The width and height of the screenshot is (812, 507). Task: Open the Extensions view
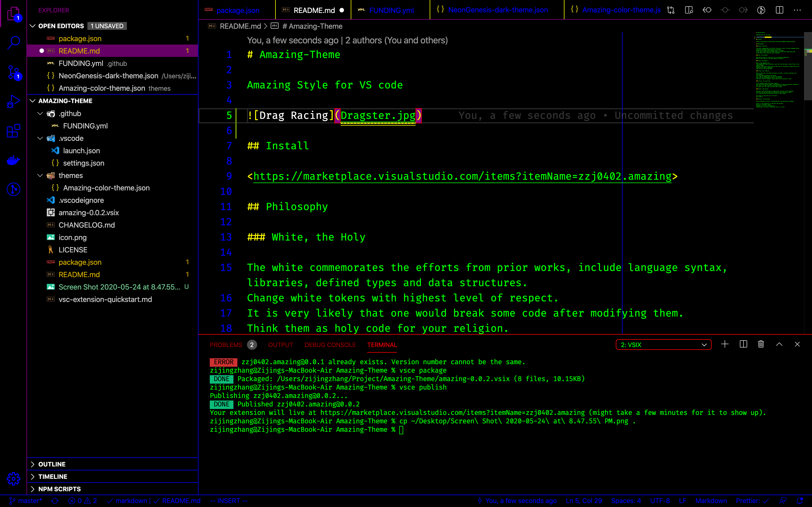(x=14, y=131)
